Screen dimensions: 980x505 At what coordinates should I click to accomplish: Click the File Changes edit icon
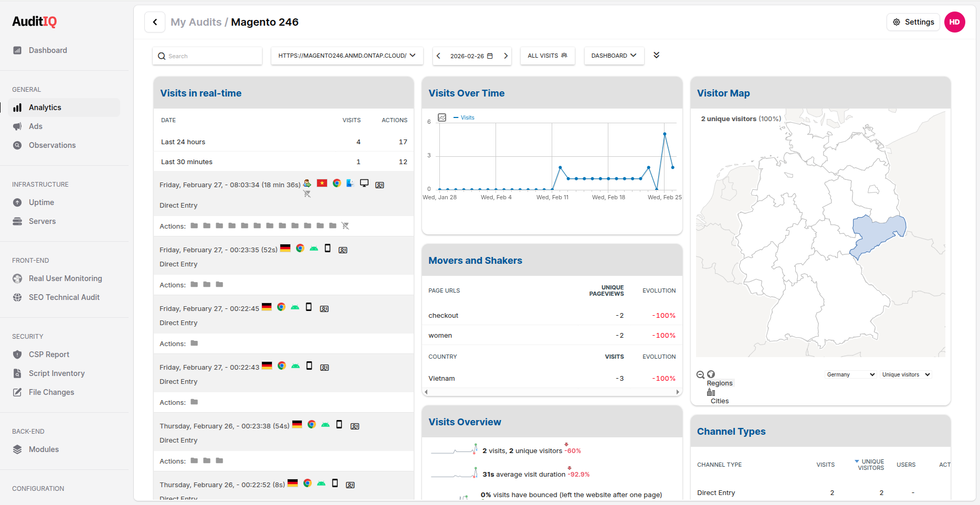pos(17,392)
